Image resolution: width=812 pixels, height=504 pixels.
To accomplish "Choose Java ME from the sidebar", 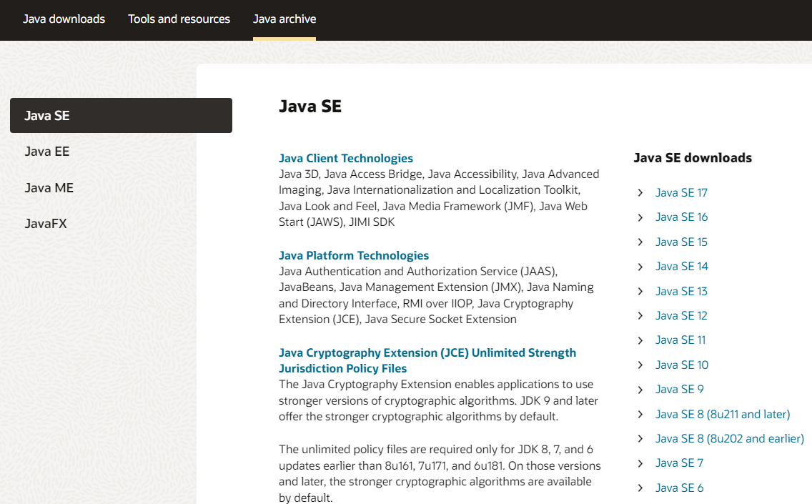I will pyautogui.click(x=49, y=187).
